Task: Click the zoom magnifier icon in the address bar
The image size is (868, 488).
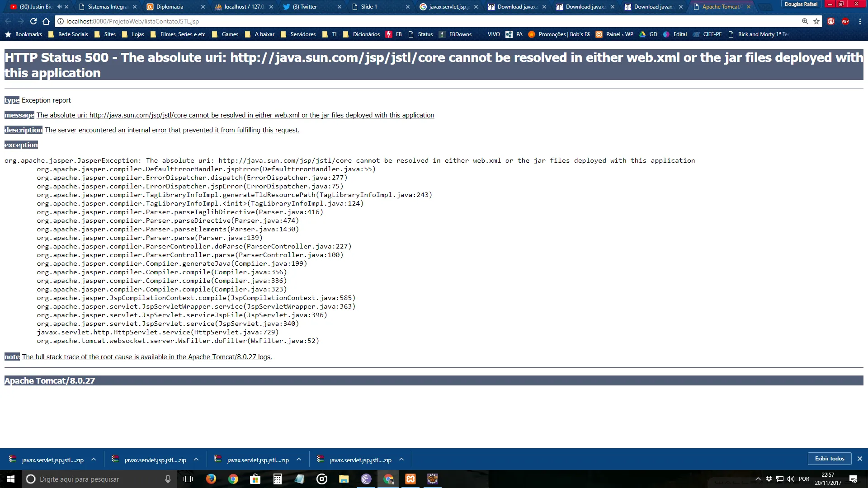Action: pos(805,21)
